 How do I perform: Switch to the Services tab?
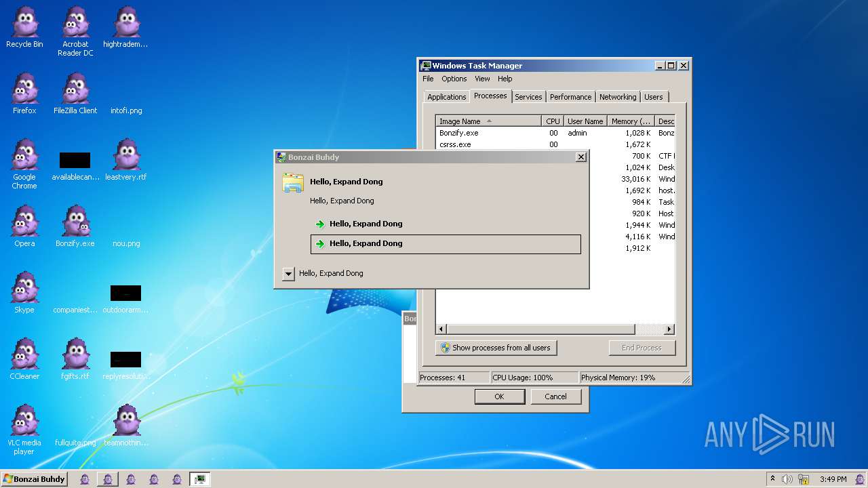528,97
